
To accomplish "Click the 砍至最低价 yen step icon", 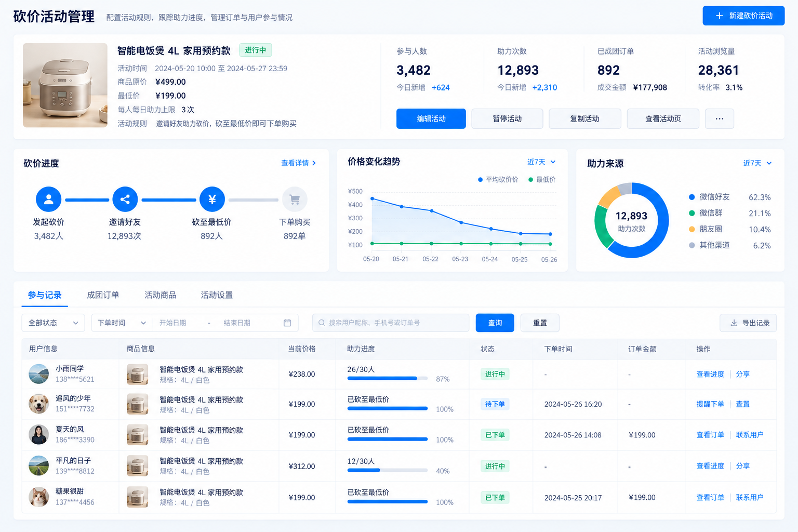I will click(212, 199).
